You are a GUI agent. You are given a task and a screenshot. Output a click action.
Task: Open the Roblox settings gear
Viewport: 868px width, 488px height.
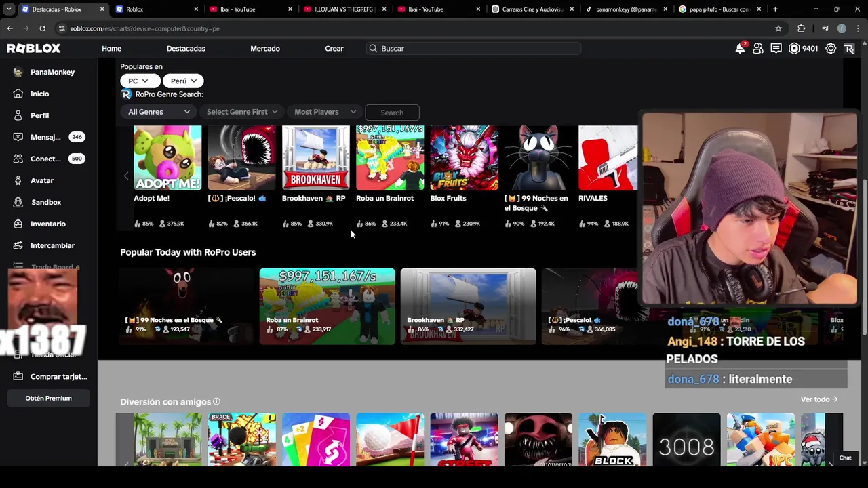tap(831, 49)
